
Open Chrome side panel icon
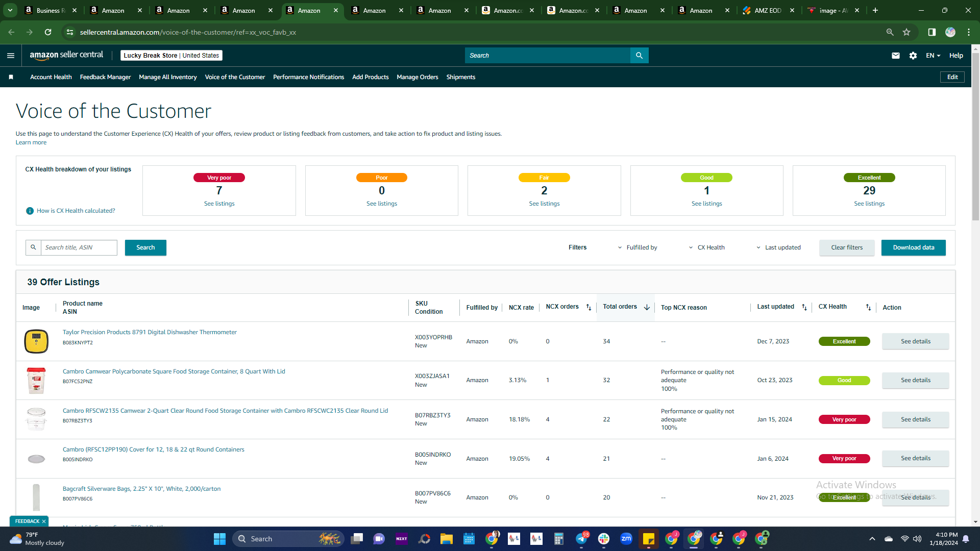[x=932, y=32]
